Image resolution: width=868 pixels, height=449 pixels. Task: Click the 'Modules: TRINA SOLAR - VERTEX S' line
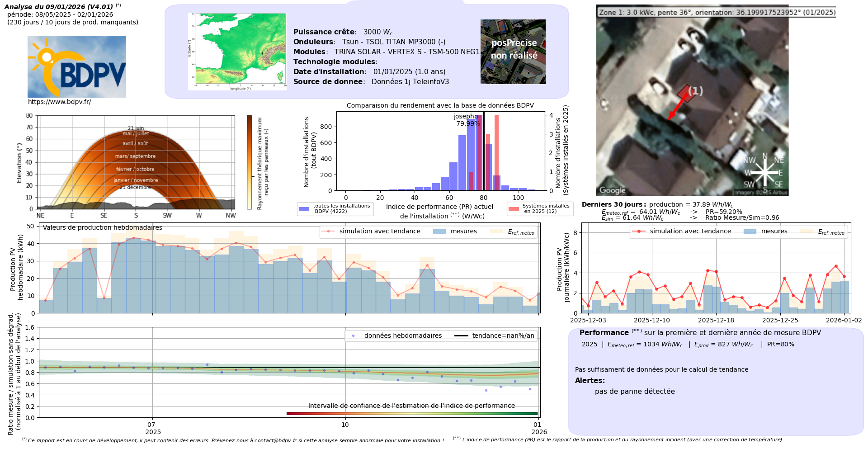point(387,52)
